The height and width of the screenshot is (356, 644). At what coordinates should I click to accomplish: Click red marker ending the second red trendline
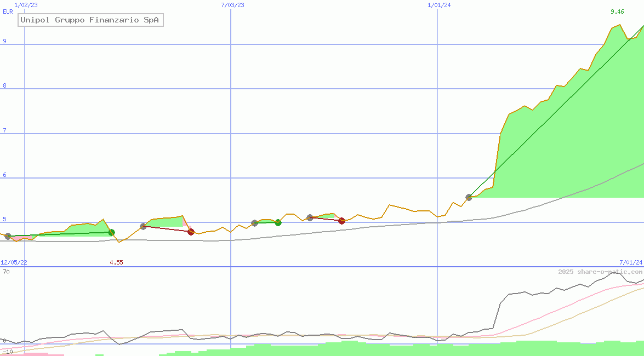click(341, 221)
